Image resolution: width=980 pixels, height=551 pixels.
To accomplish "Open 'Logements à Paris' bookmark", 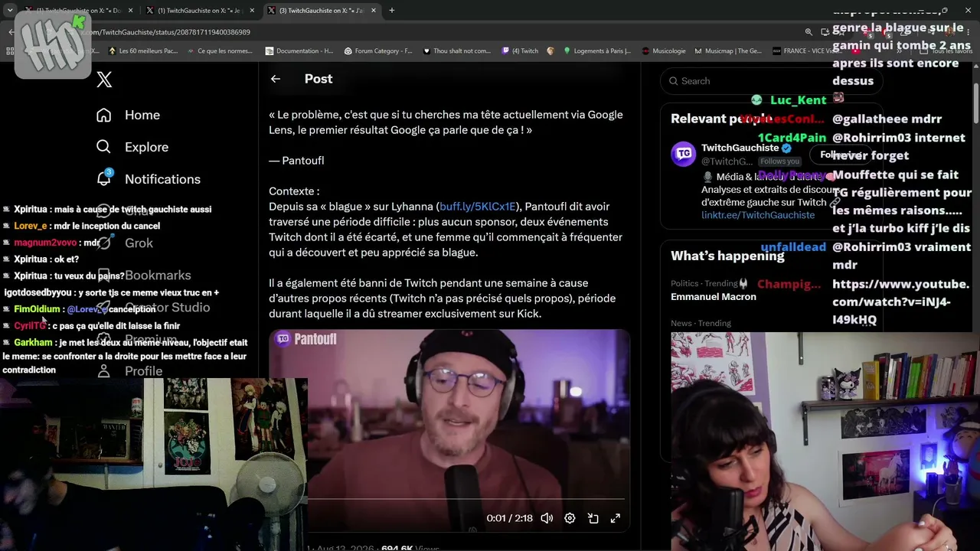I will click(597, 51).
